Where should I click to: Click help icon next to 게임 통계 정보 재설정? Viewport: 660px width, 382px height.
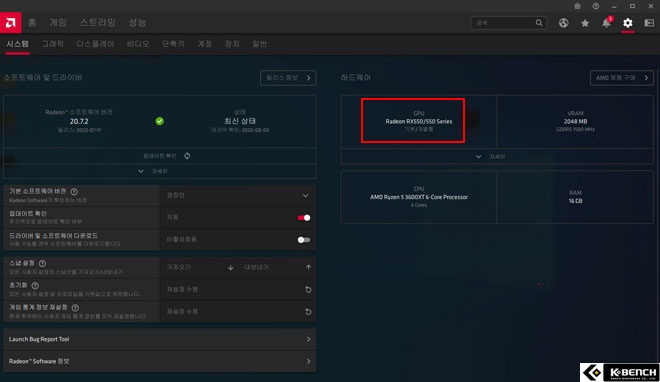(x=75, y=308)
